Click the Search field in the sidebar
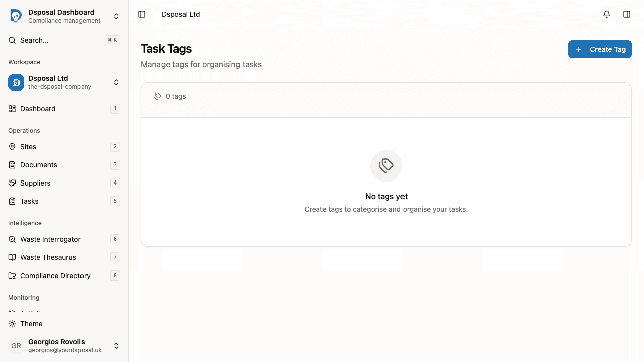 tap(35, 40)
